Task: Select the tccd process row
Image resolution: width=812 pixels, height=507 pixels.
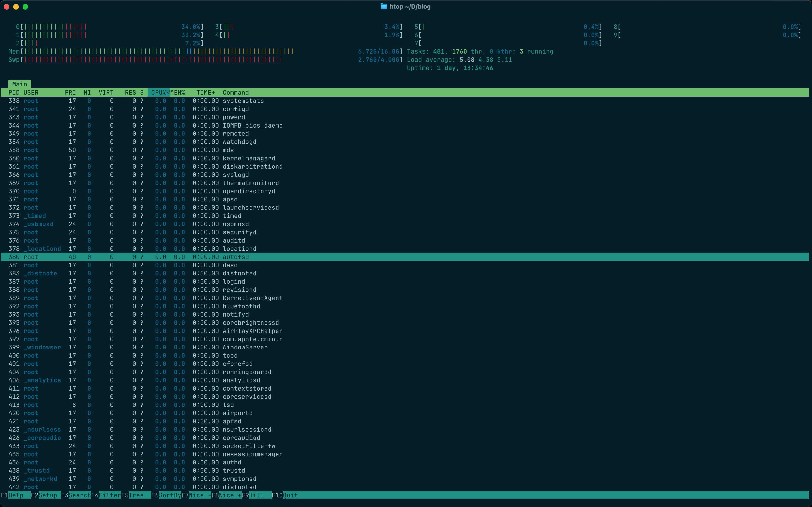Action: [x=405, y=356]
